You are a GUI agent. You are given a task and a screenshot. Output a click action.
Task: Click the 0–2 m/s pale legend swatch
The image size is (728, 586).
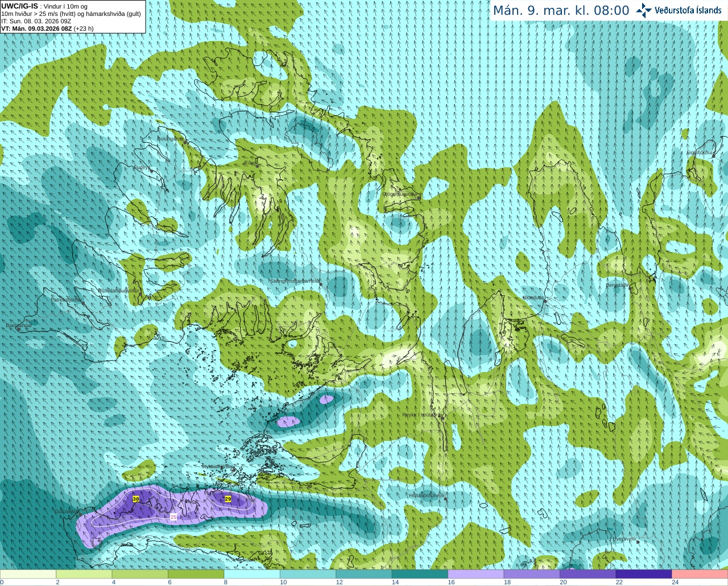(x=28, y=574)
